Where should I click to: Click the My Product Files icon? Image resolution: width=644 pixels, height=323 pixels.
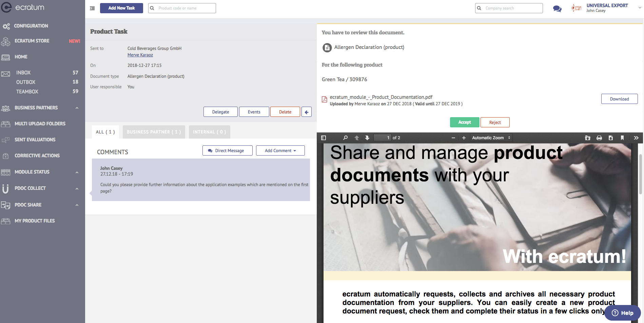[x=6, y=221]
